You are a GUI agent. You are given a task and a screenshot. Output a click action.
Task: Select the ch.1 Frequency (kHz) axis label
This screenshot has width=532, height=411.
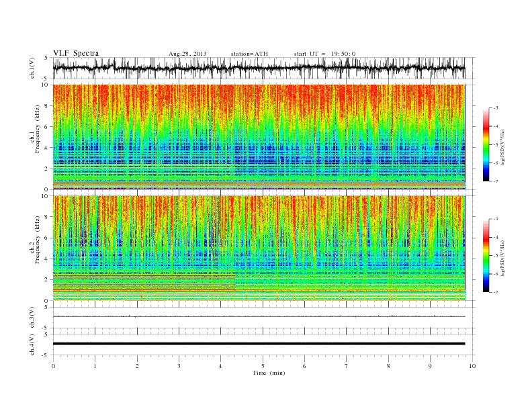click(35, 129)
